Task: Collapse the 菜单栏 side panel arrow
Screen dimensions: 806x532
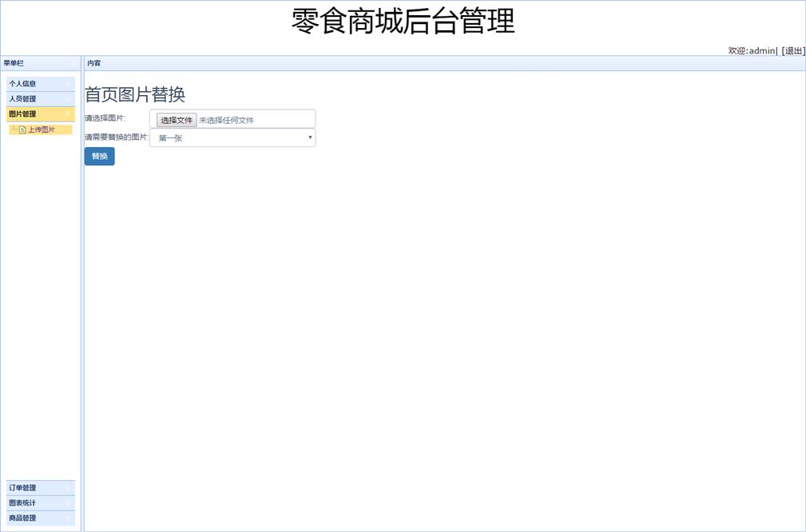Action: 73,63
